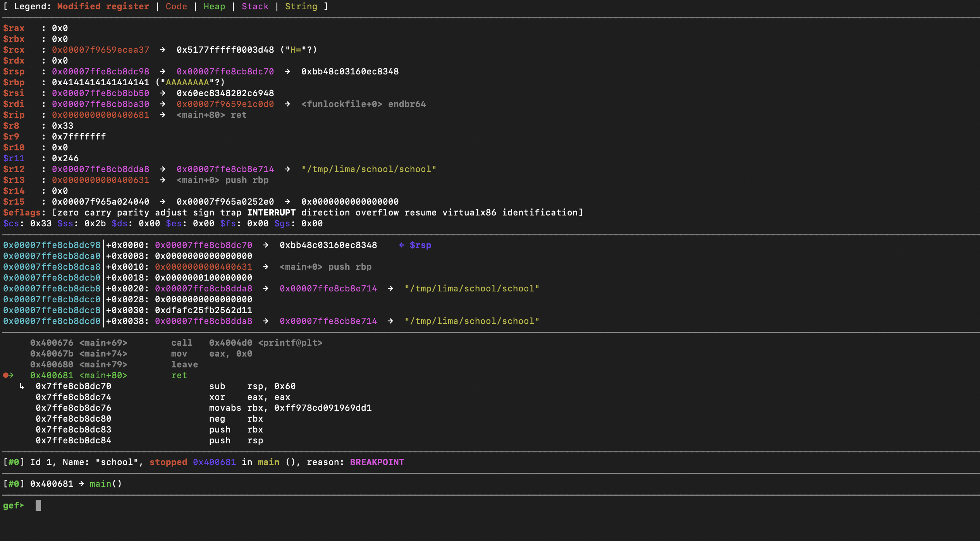Click the $rbx register label
Image resolution: width=980 pixels, height=541 pixels.
(14, 39)
